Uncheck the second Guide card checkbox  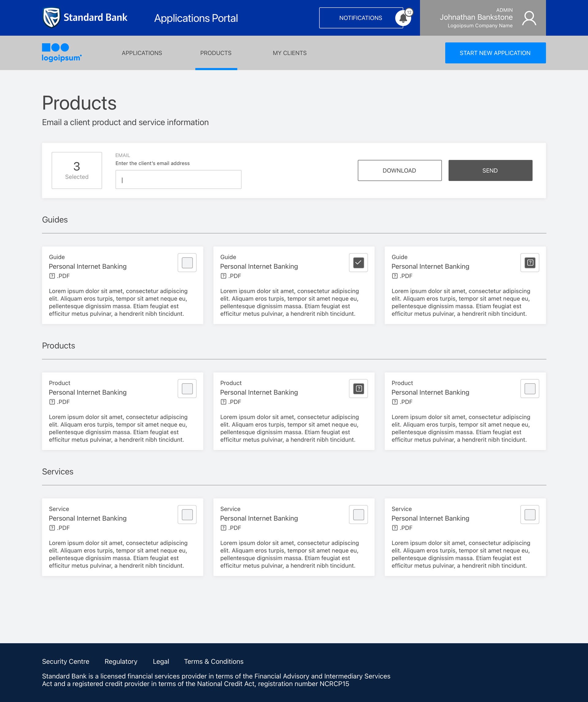click(358, 263)
